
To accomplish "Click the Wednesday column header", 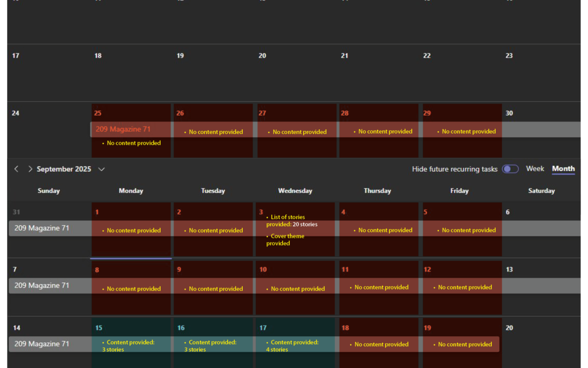I will pos(295,191).
